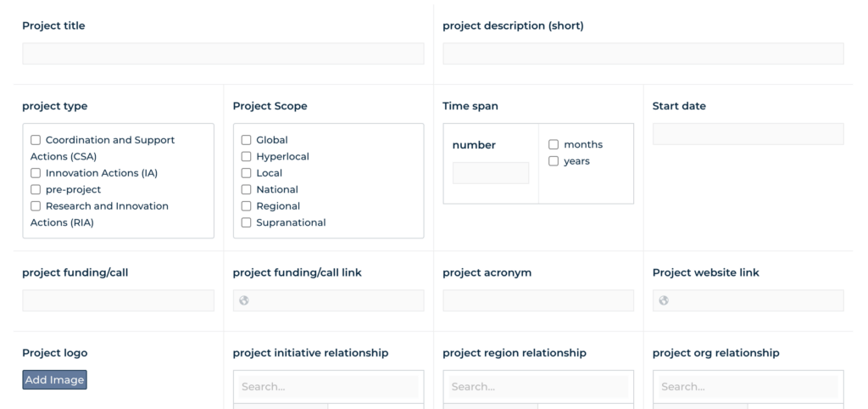Click project initiative relationship search box

[328, 387]
